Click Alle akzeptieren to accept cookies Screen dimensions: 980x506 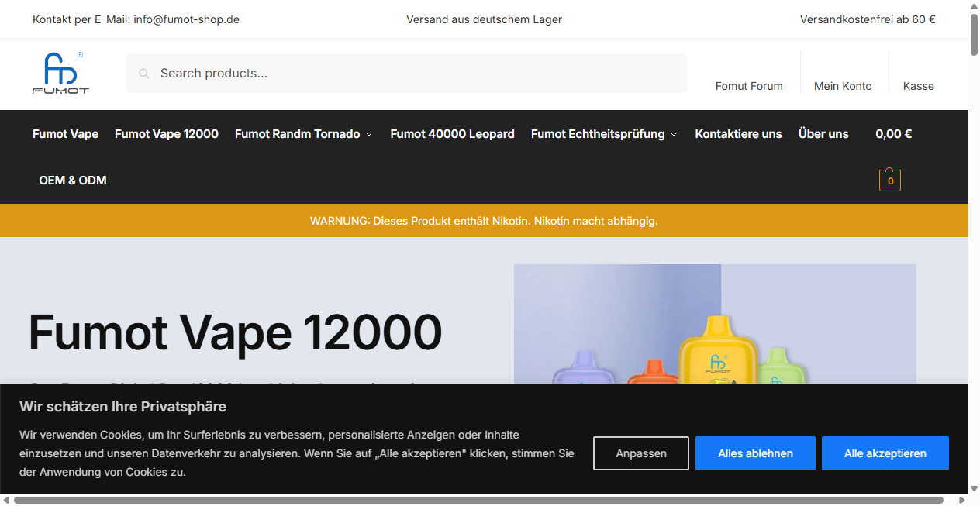pyautogui.click(x=885, y=453)
